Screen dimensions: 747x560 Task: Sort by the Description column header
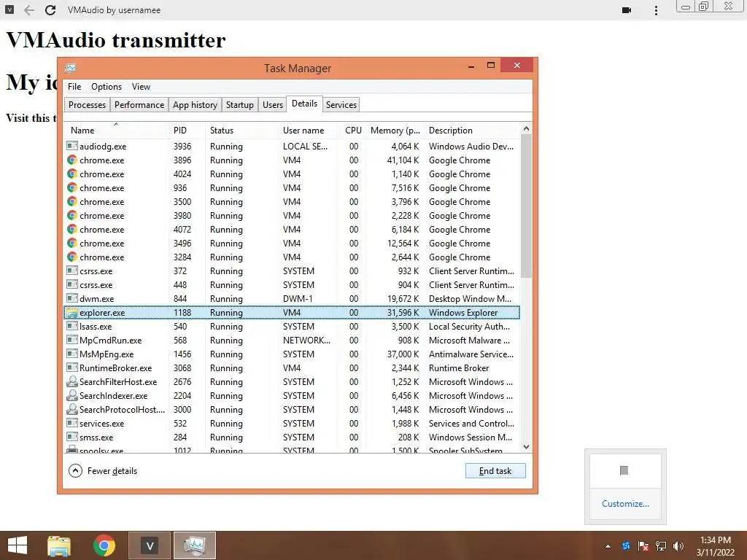472,130
